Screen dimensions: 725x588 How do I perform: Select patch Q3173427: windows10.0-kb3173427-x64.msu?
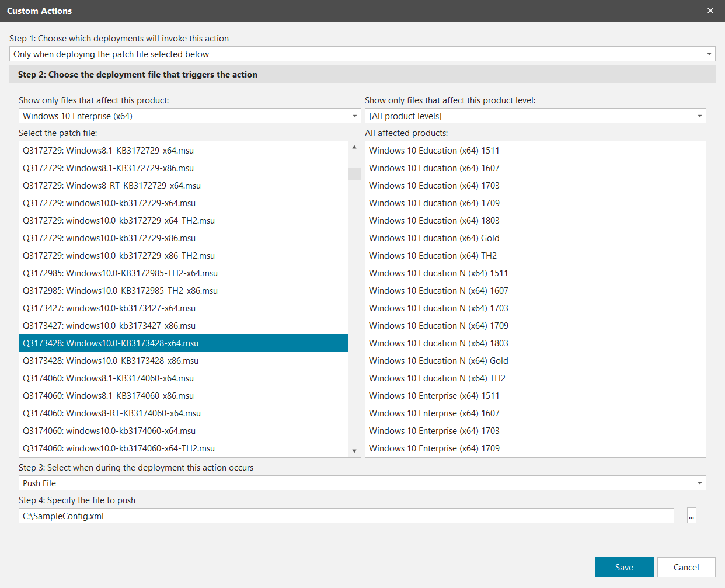point(184,308)
